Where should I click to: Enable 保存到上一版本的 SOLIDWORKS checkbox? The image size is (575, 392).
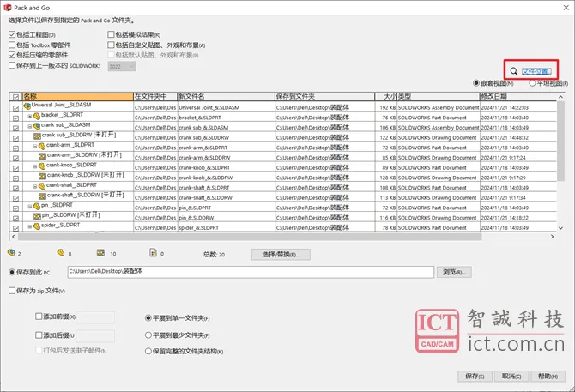[12, 65]
